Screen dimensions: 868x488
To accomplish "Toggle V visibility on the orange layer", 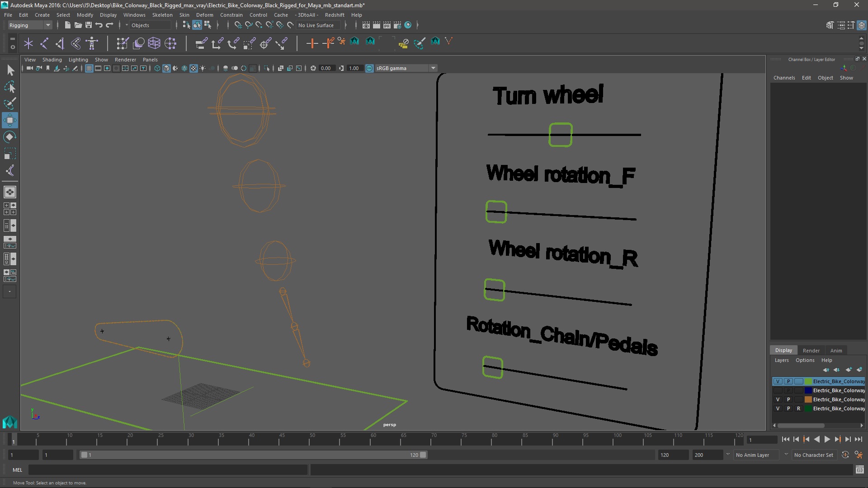I will pyautogui.click(x=778, y=399).
